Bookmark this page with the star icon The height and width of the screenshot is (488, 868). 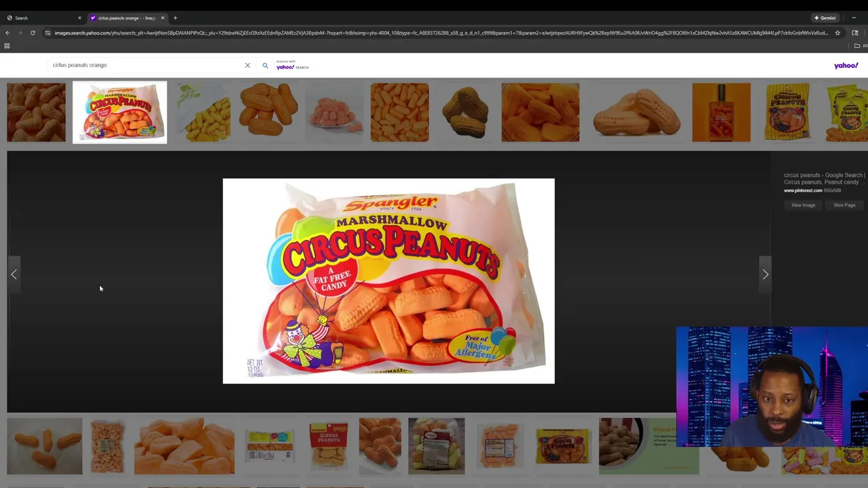837,33
